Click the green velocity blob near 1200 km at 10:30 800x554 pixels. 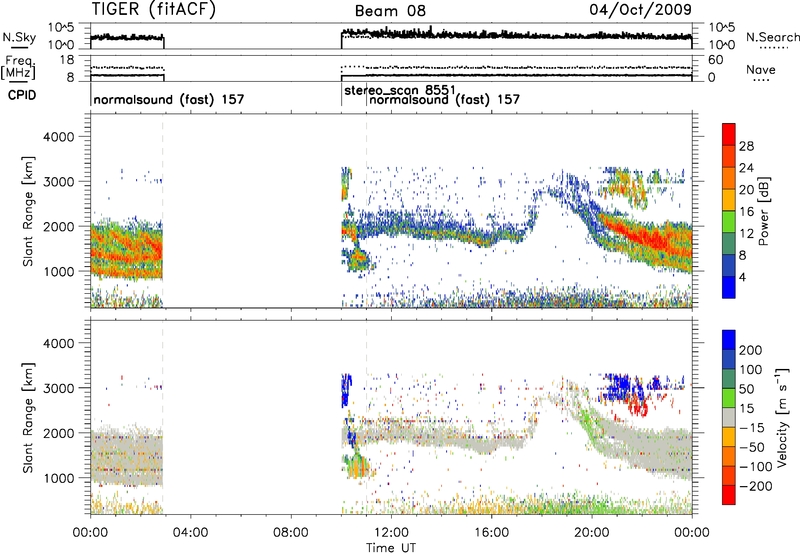(356, 466)
